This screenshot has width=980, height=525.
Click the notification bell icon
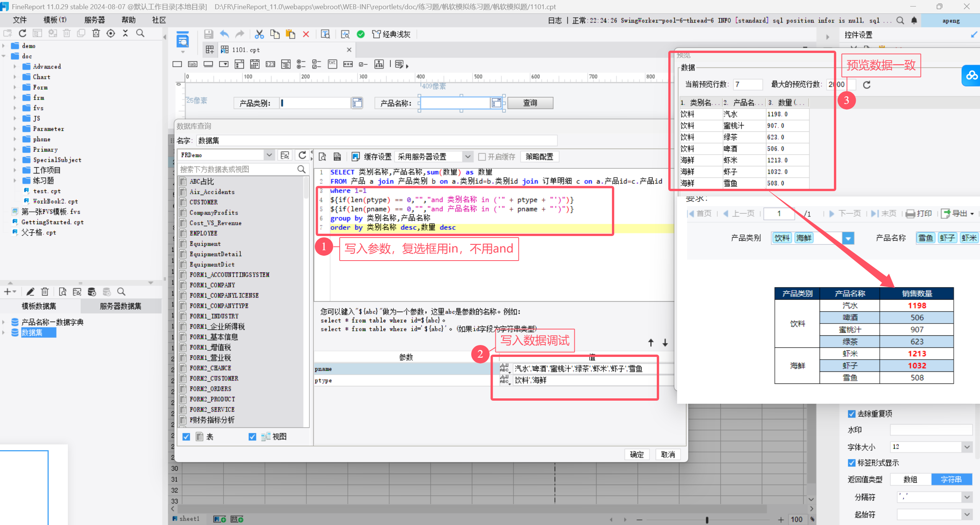[914, 20]
